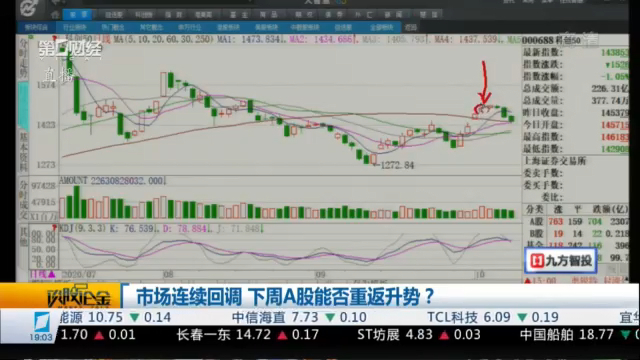Click the red pin marker beside KDJ indicator
The image size is (640, 360).
[x=54, y=227]
